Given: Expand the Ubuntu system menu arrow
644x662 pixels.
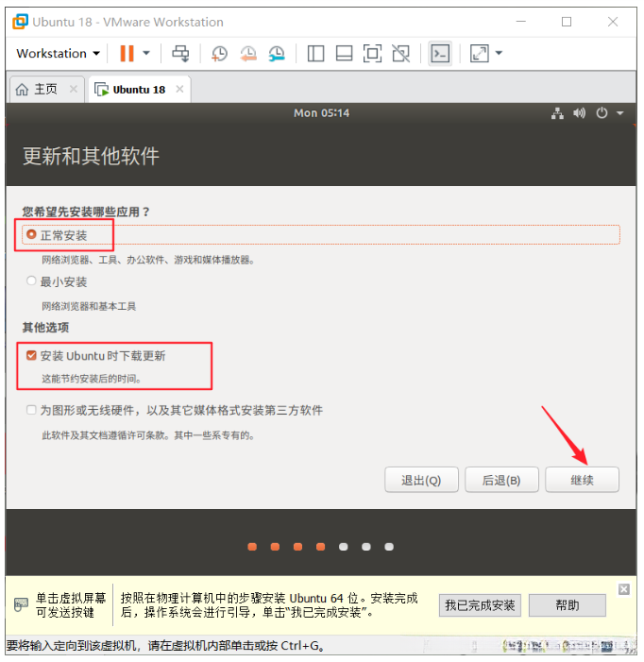Looking at the screenshot, I should (620, 113).
